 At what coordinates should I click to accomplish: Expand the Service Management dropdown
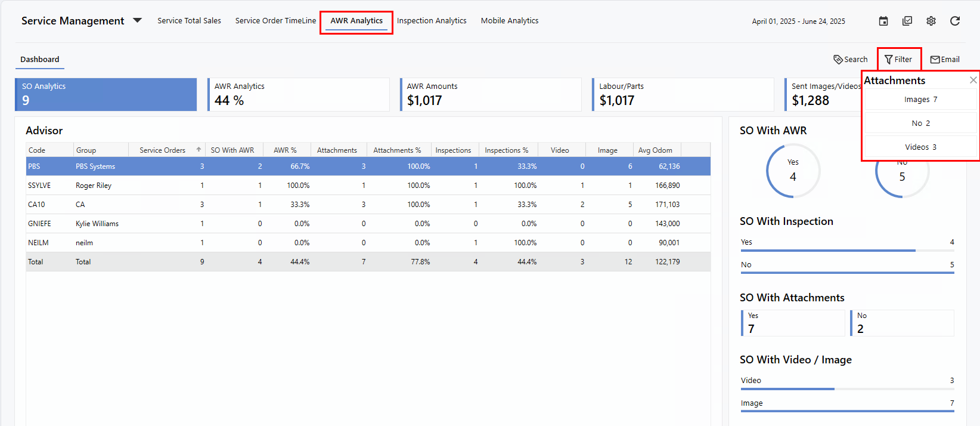click(137, 20)
